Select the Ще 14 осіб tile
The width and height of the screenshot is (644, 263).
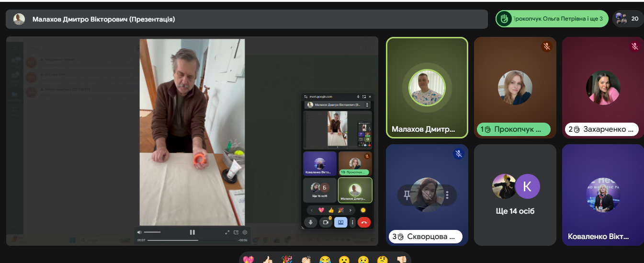[515, 195]
